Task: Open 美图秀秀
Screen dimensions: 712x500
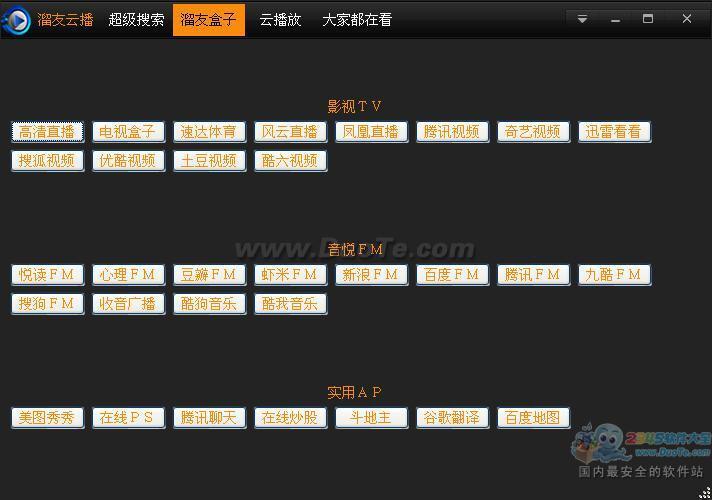Action: tap(47, 418)
